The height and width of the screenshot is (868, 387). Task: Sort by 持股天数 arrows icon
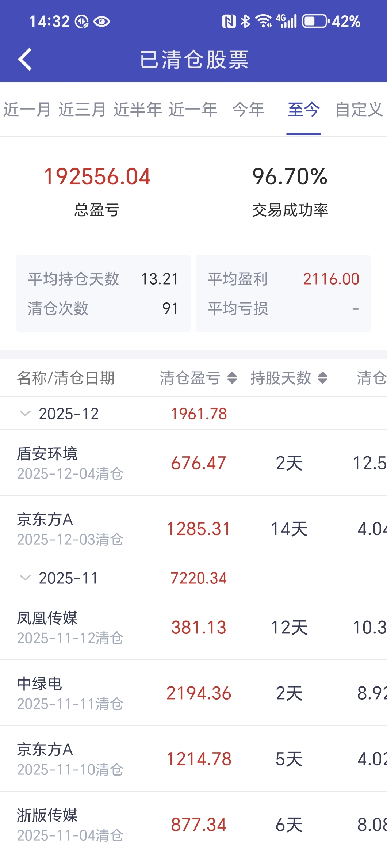(323, 378)
